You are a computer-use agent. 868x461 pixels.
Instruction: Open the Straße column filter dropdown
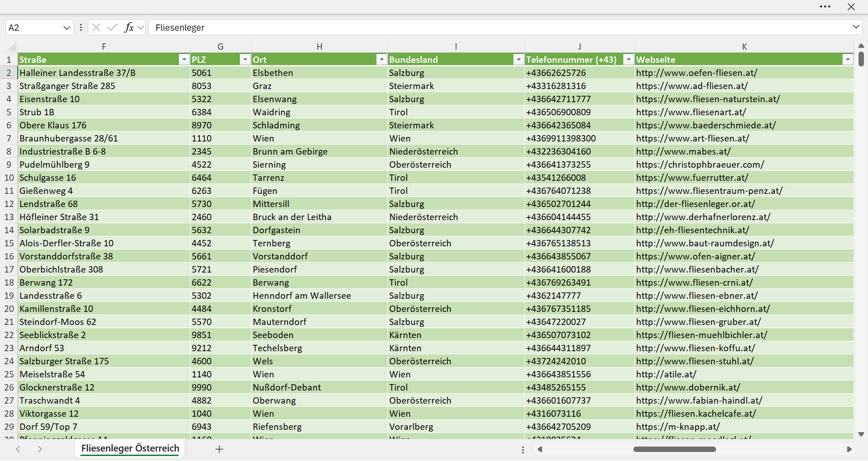[x=184, y=59]
